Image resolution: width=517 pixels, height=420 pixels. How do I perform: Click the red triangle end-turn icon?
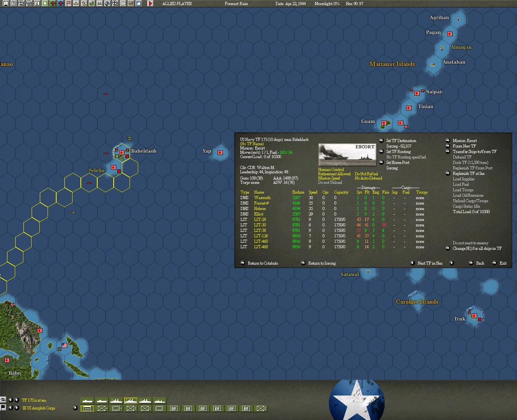pos(150,4)
